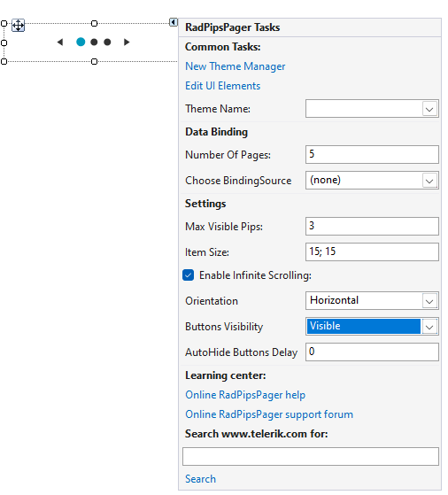Click the previous page arrow on the pips pager
Viewport: 448px width, 495px height.
coord(60,42)
